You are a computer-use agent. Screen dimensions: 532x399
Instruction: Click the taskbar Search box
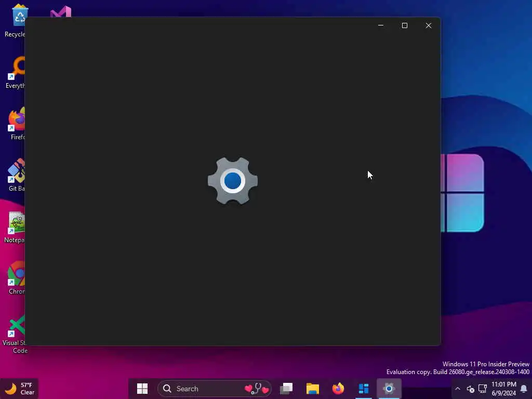pyautogui.click(x=215, y=389)
